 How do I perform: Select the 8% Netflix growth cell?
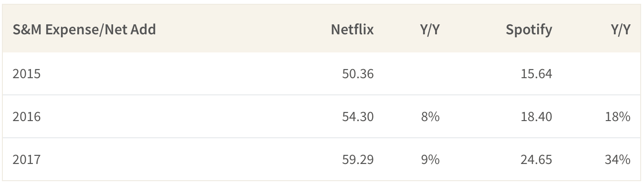tap(430, 117)
